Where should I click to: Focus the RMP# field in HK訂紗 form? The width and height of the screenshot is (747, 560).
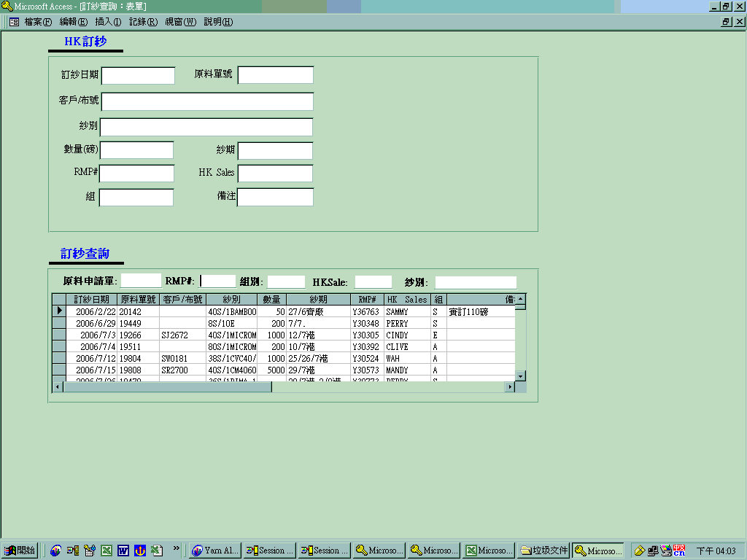(136, 174)
